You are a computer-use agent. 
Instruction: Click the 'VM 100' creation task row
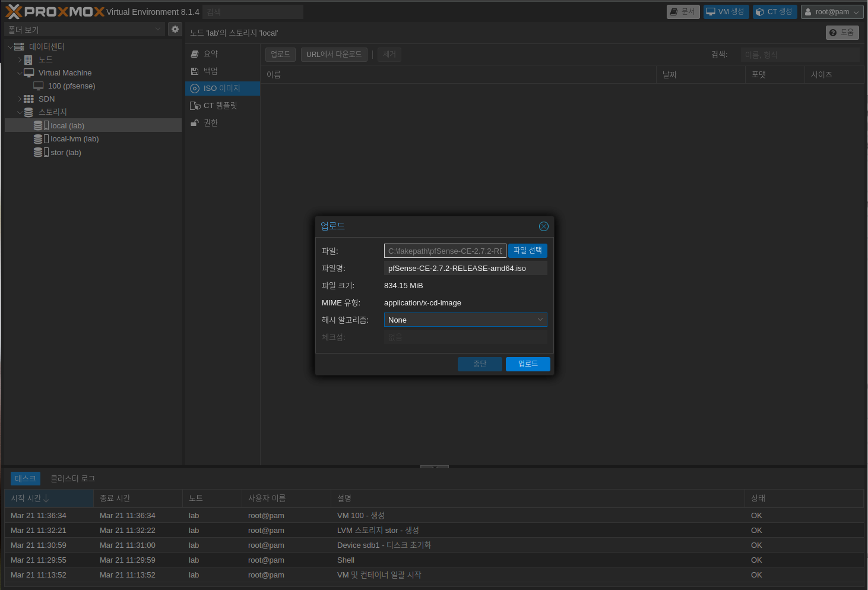click(434, 515)
